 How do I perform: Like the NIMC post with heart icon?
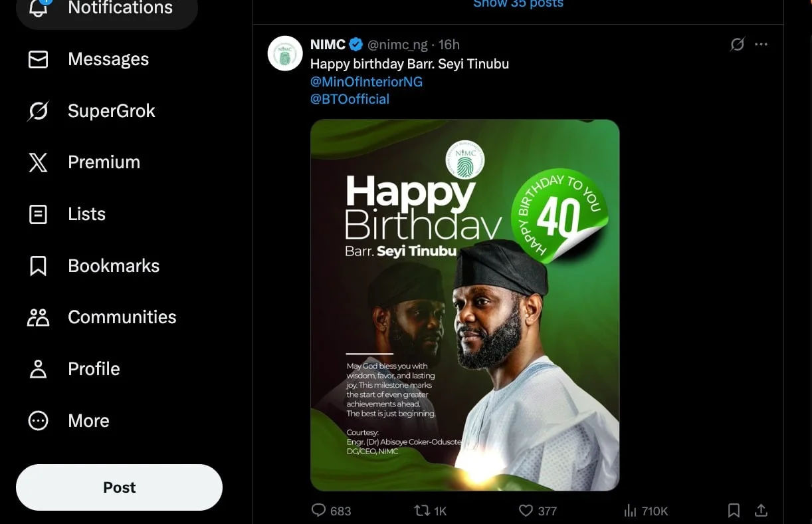click(526, 511)
